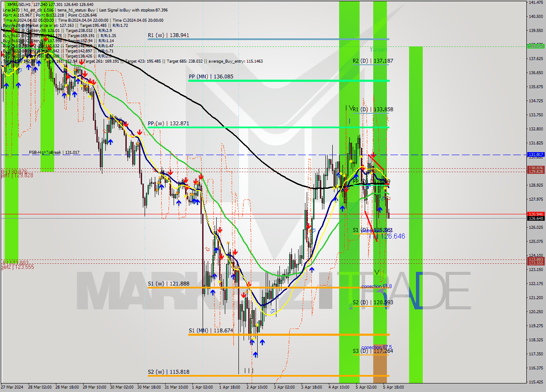Click the 3 Apr 18:00 time label
Viewport: 546px width, 392px height.
point(311,387)
